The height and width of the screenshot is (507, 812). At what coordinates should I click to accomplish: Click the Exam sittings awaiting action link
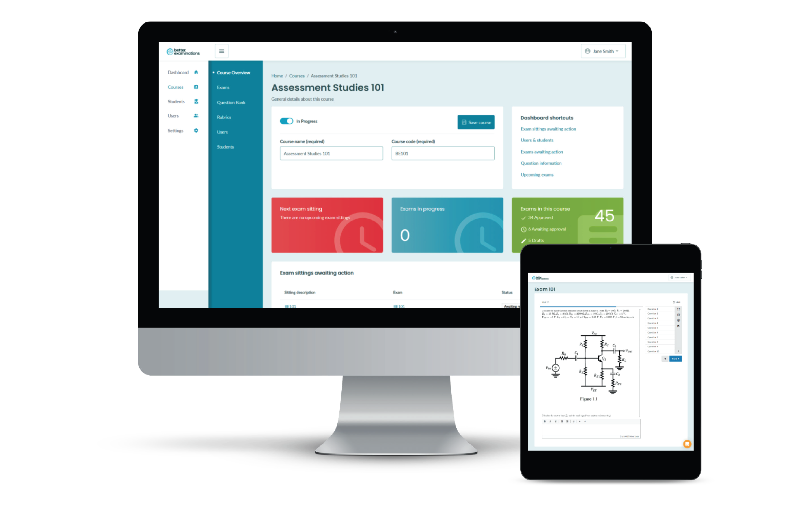pyautogui.click(x=548, y=129)
